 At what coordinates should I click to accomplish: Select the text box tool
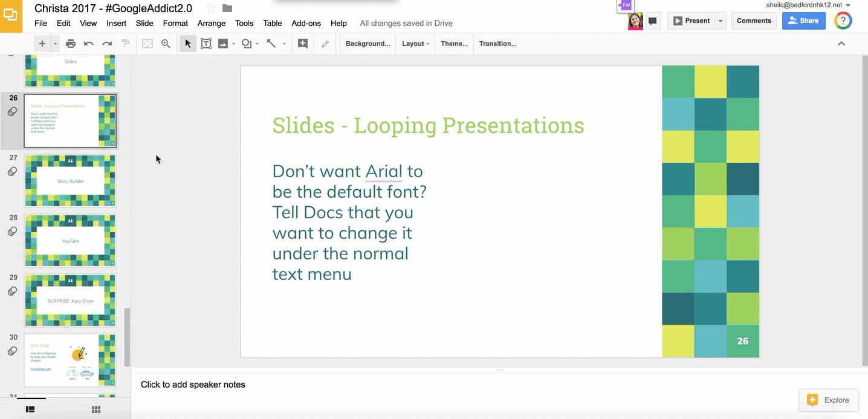[206, 44]
